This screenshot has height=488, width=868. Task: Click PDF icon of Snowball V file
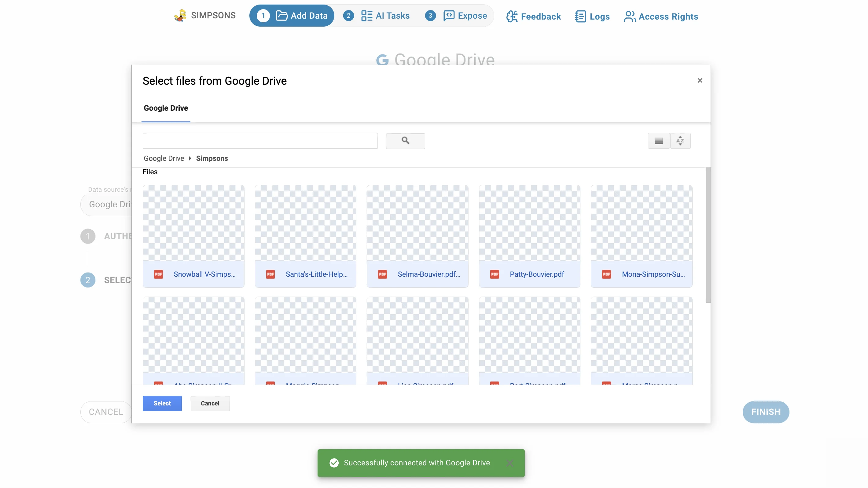[158, 274]
